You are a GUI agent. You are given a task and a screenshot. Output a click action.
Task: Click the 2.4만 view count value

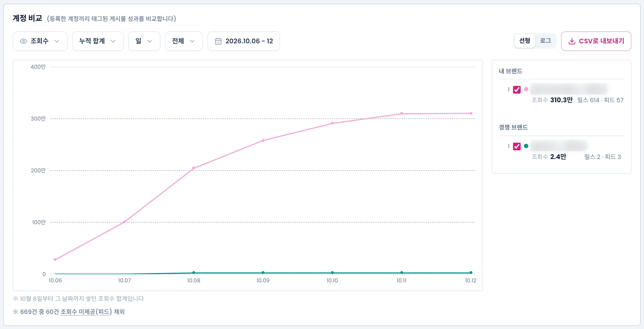pyautogui.click(x=558, y=157)
